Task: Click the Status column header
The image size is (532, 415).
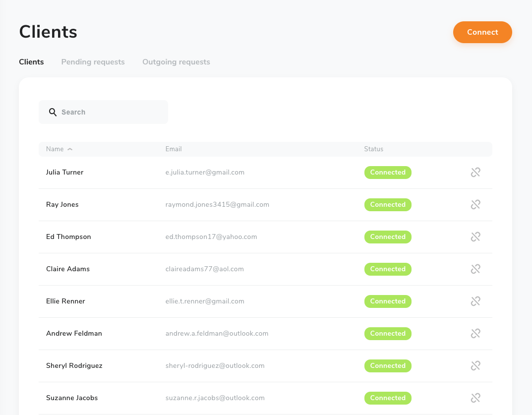Action: click(x=373, y=149)
